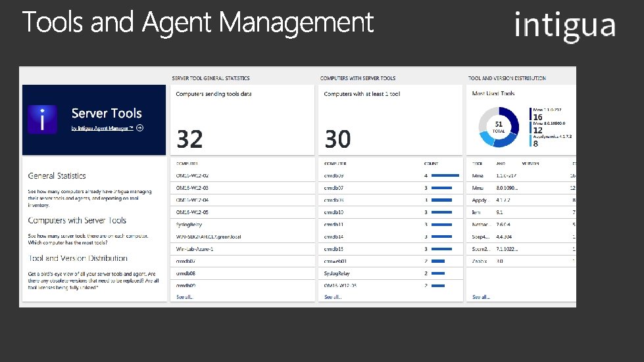The width and height of the screenshot is (644, 362).
Task: Click the Server Tools purple 'i' icon
Action: [x=42, y=120]
